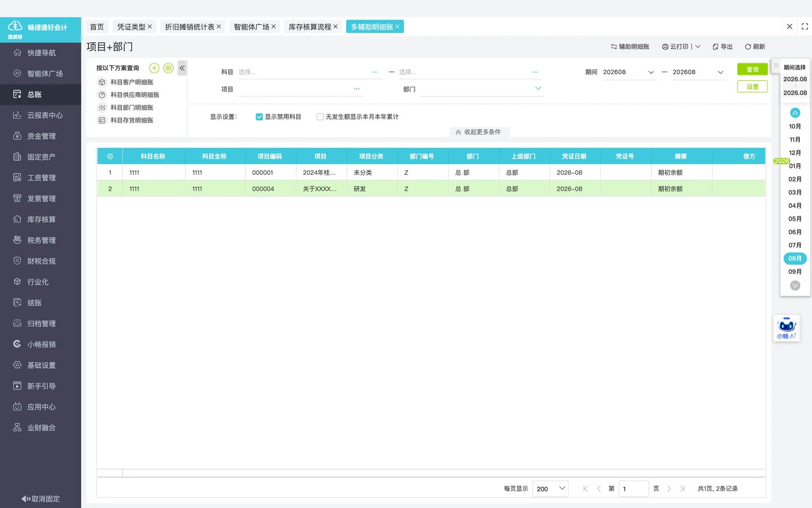Click the table column settings gear icon
Viewport: 812px width, 508px height.
tap(110, 156)
